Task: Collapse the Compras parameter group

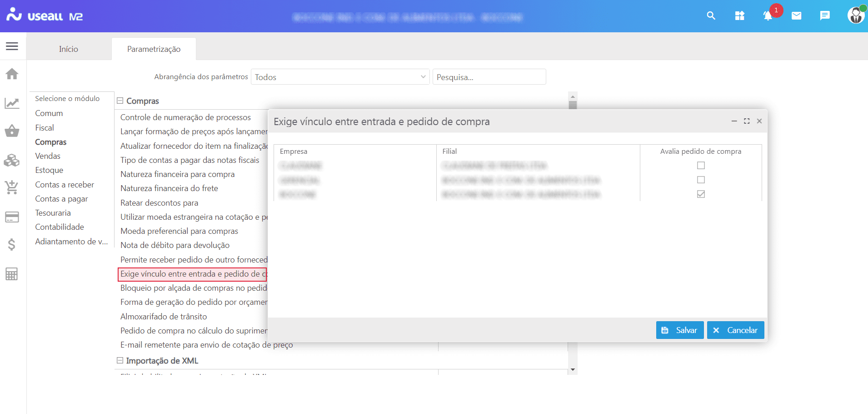Action: [x=120, y=101]
